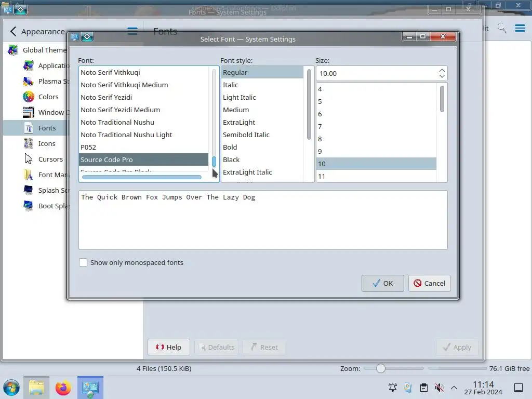The height and width of the screenshot is (399, 532).
Task: Click the Size list scrollbar
Action: 442,99
